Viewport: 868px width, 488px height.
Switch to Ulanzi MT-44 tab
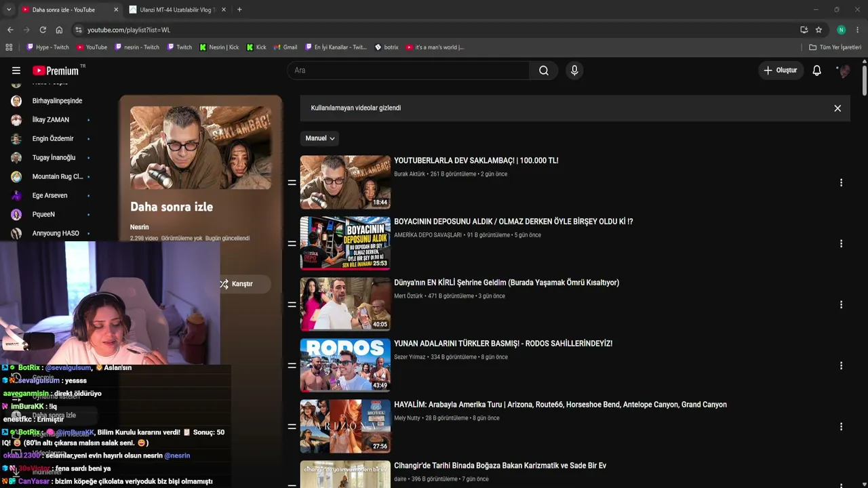tap(178, 9)
